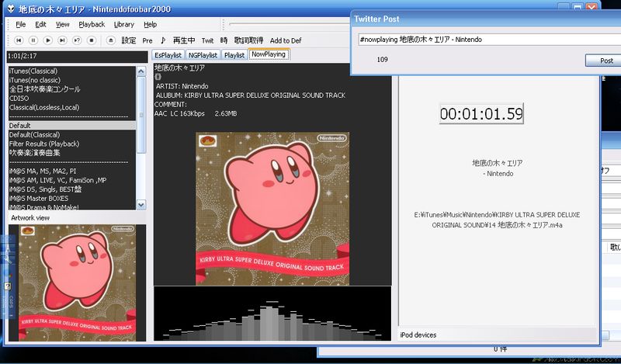Switch to the NGPlaylist tab
The width and height of the screenshot is (621, 364).
tap(203, 55)
